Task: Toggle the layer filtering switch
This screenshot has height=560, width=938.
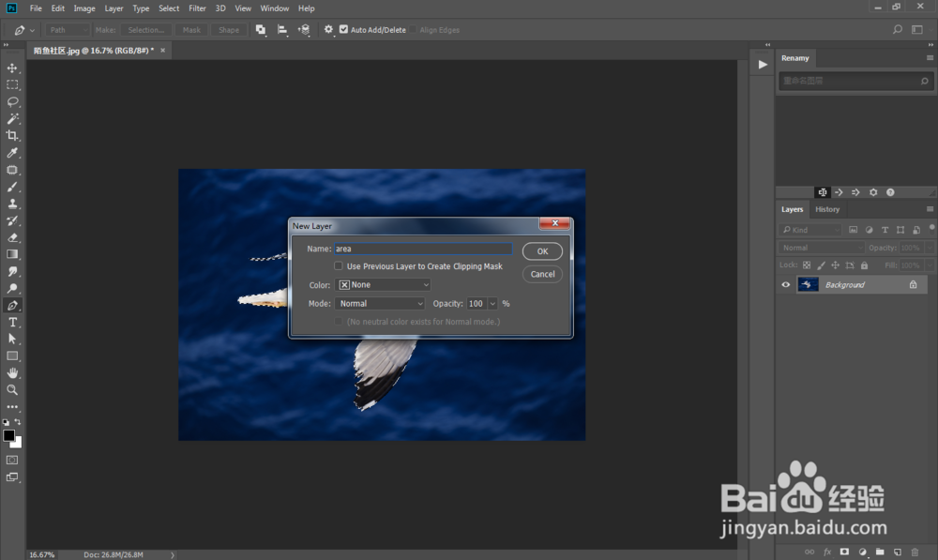Action: point(931,228)
